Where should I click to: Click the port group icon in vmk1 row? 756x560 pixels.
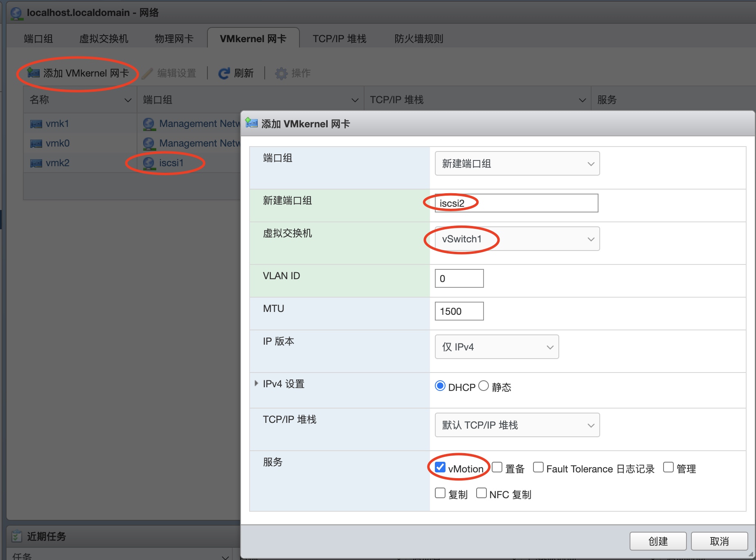(149, 124)
